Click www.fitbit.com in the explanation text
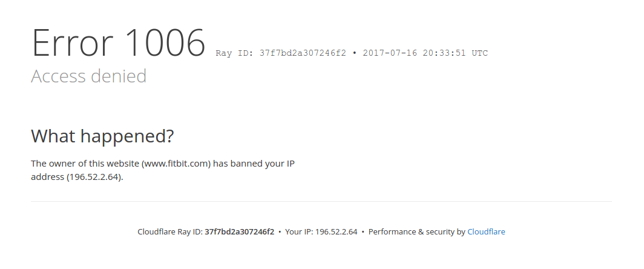 click(x=176, y=164)
